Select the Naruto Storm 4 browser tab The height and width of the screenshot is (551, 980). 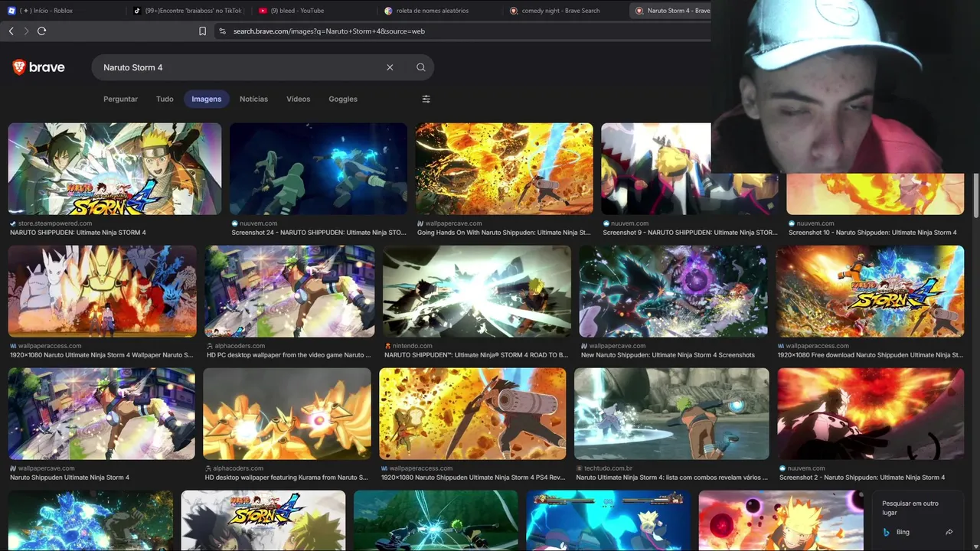tap(672, 11)
